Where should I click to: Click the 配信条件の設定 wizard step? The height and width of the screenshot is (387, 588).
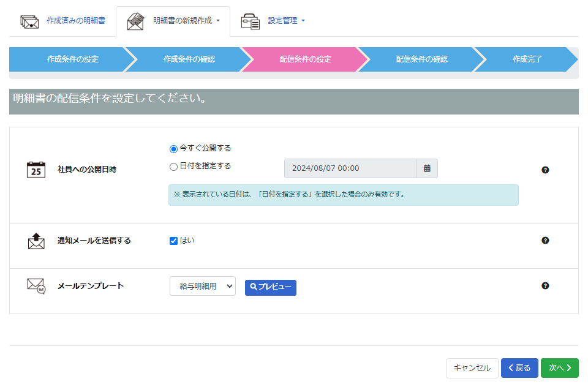pos(305,59)
